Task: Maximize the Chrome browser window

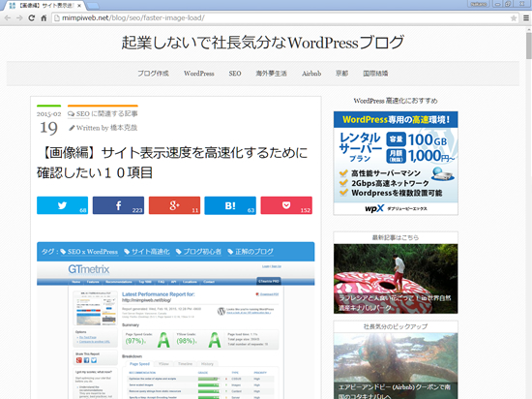Action: pos(508,4)
